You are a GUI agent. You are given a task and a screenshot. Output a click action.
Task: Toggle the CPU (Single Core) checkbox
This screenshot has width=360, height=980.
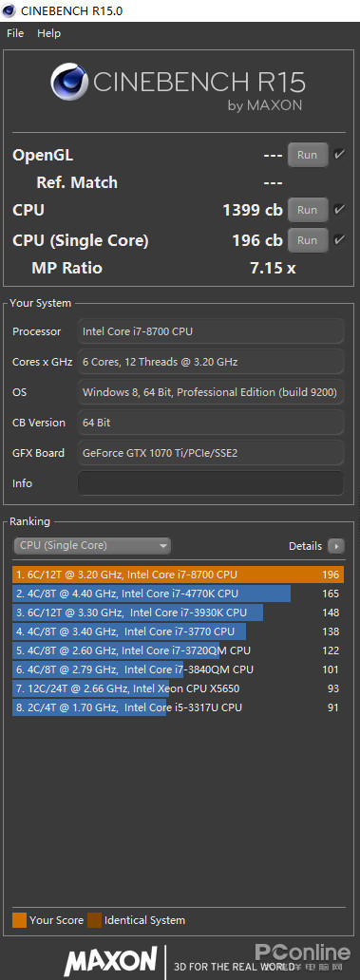click(339, 239)
